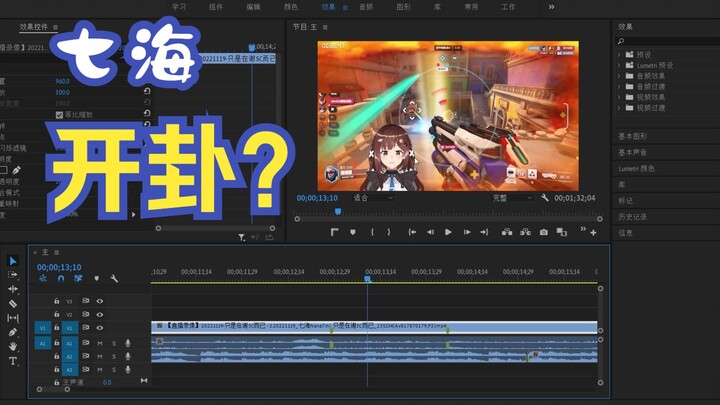Open program monitor settings wrench
720x405 pixels.
(545, 198)
